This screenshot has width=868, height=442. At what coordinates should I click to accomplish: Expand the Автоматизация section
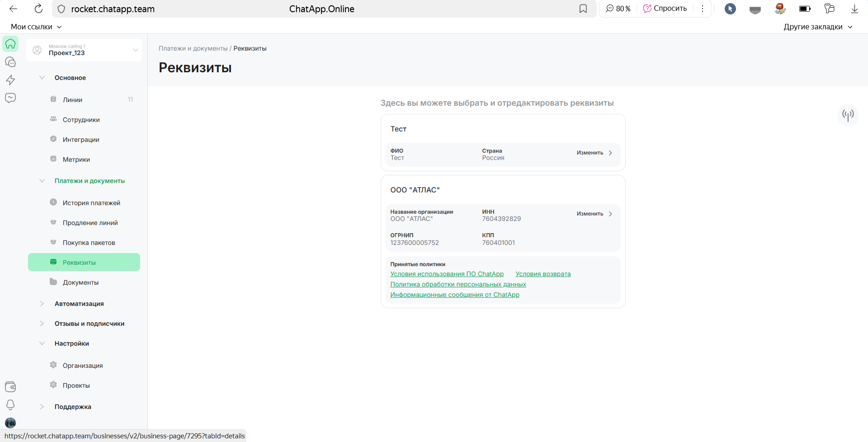tap(42, 304)
